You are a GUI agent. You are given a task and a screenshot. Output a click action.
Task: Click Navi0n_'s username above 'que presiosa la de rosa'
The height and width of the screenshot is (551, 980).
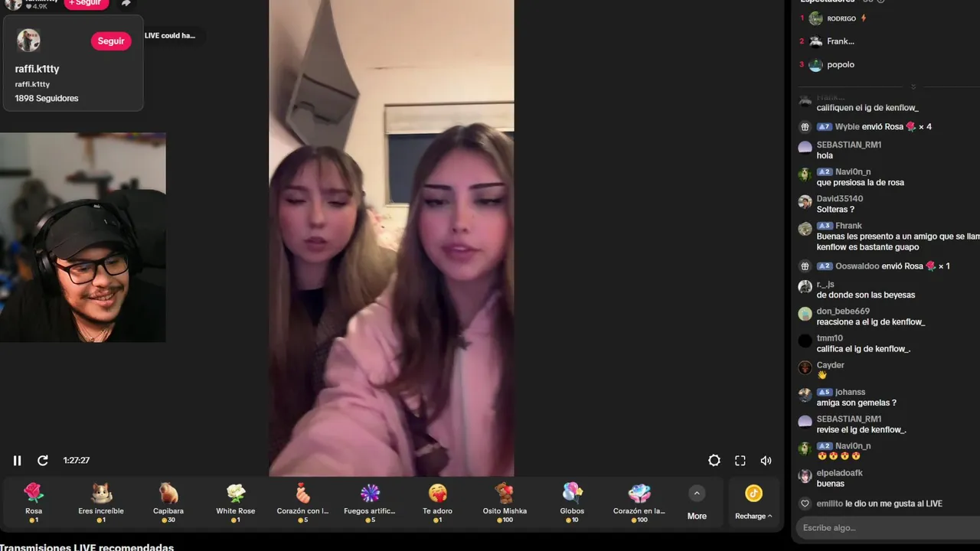(x=853, y=171)
